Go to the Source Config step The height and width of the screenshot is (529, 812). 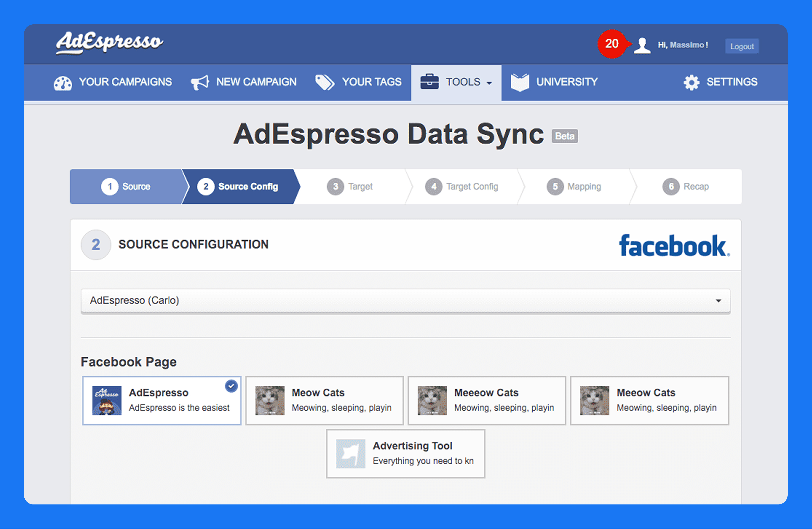(x=241, y=186)
